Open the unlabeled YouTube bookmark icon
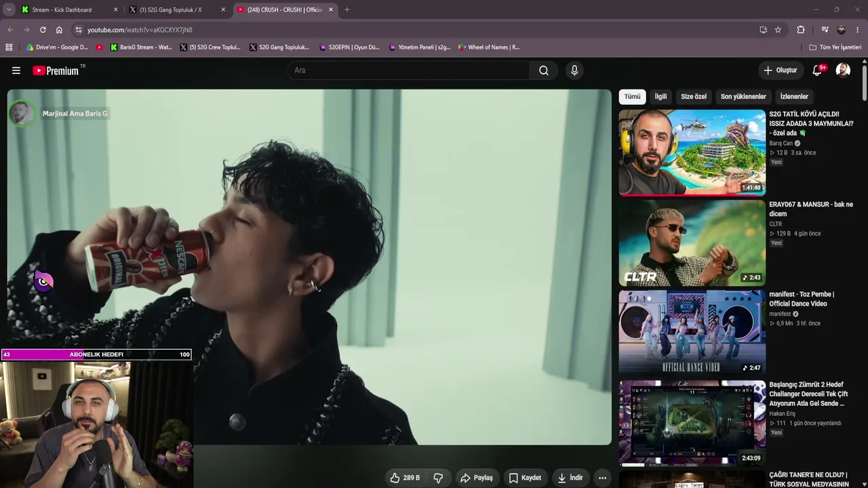This screenshot has height=488, width=868. tap(100, 47)
